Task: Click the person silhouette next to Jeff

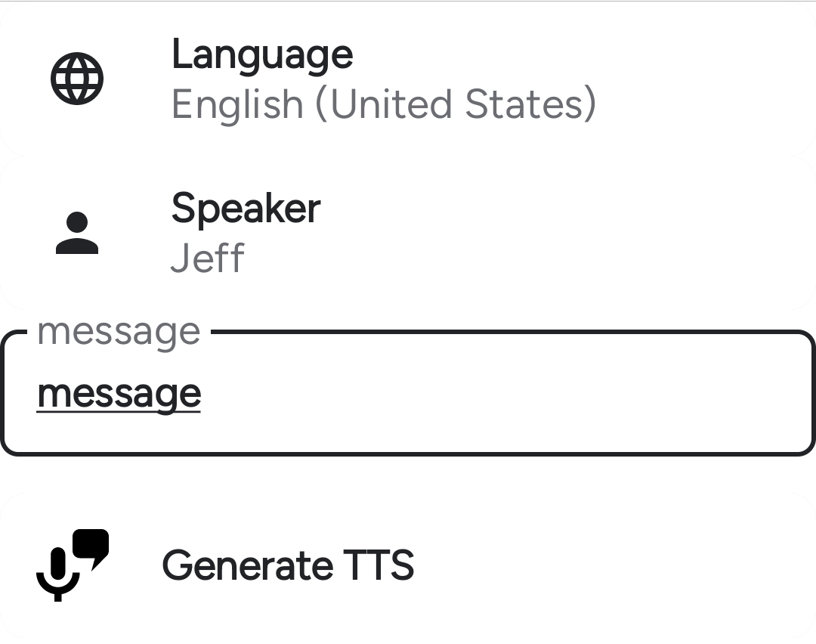Action: coord(77,232)
